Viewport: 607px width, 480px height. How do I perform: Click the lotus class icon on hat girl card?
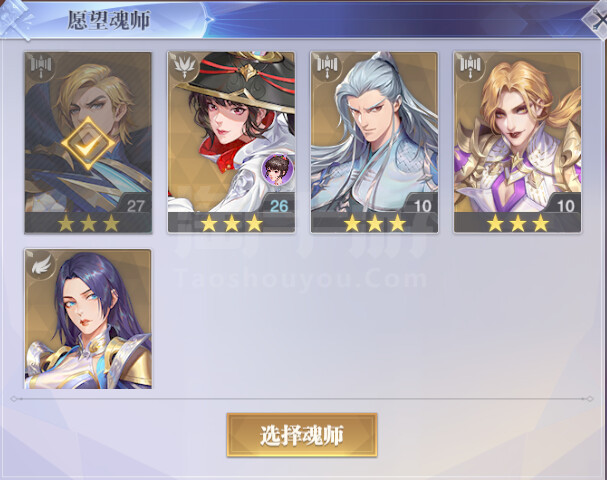184,67
